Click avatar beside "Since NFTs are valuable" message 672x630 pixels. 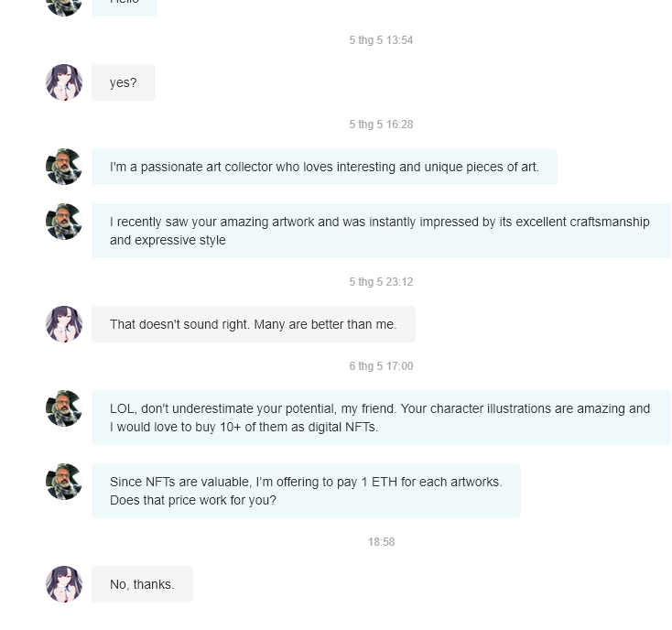click(64, 482)
